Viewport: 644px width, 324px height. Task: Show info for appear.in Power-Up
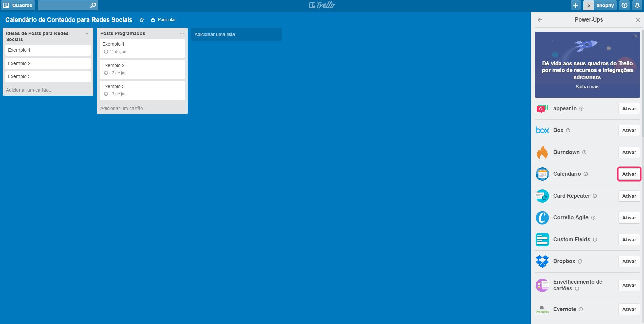pos(581,109)
